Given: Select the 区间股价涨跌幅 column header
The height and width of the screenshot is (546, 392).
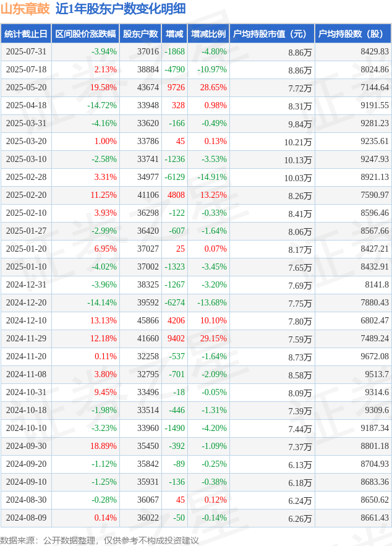Looking at the screenshot, I should click(85, 34).
